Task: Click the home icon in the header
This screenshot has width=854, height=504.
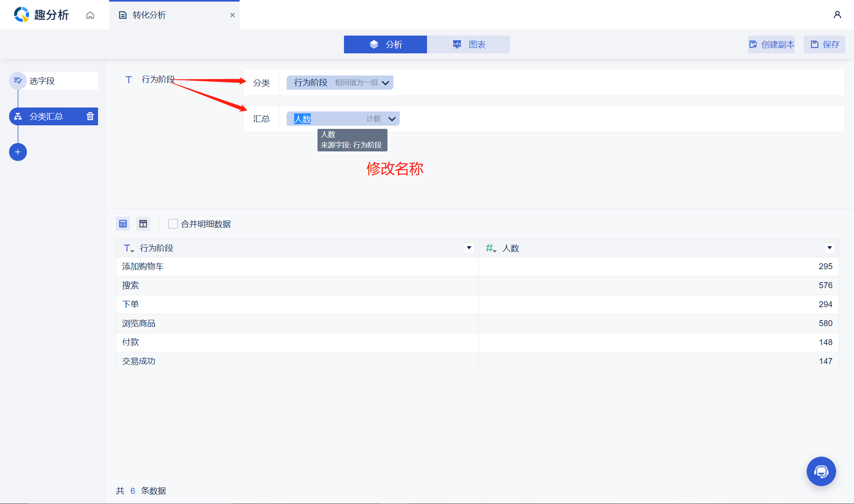Action: [90, 15]
